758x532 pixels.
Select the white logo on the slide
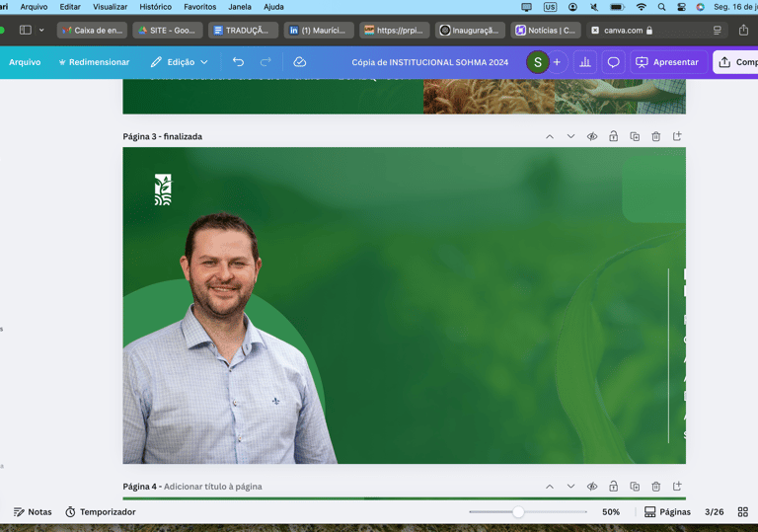point(163,190)
